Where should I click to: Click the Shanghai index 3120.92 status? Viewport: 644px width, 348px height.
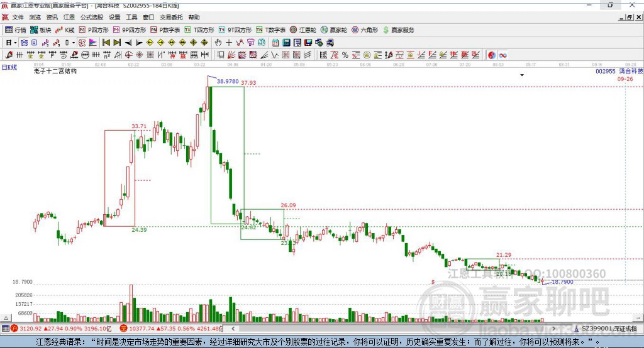(61, 329)
